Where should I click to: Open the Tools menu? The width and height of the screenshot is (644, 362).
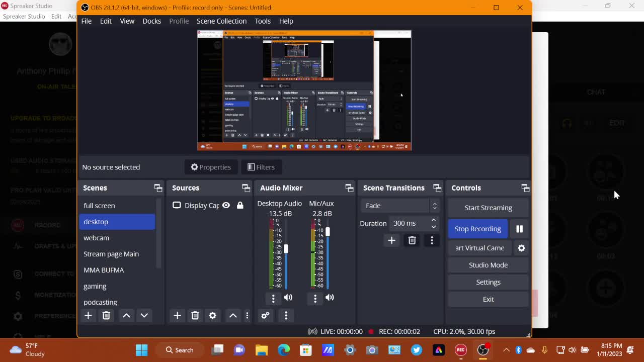point(263,21)
